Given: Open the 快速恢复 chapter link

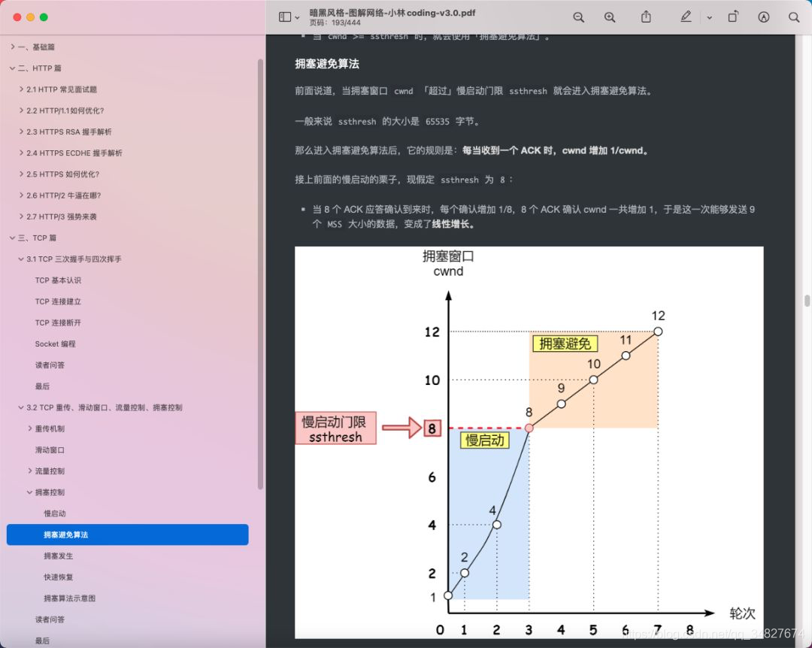Looking at the screenshot, I should [x=58, y=577].
